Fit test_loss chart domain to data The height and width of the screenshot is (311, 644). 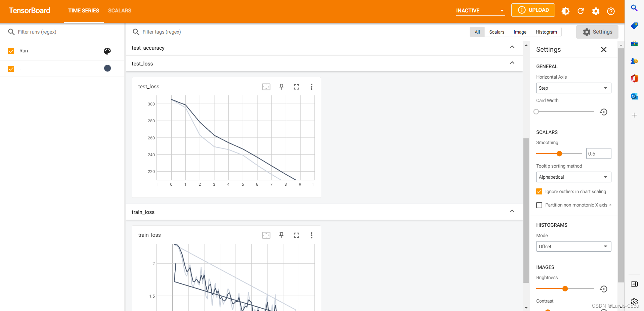(x=266, y=87)
